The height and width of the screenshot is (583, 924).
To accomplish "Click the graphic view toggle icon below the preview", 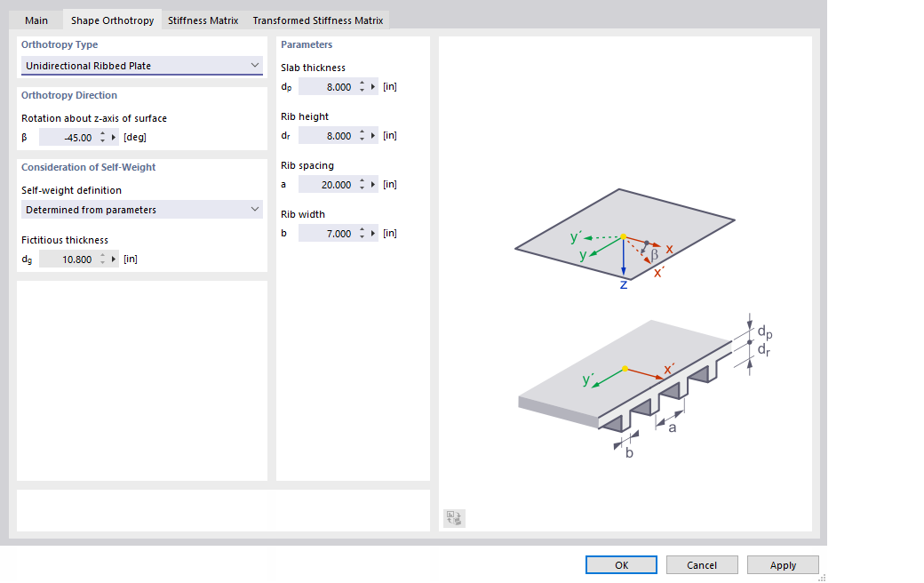I will pos(453,518).
